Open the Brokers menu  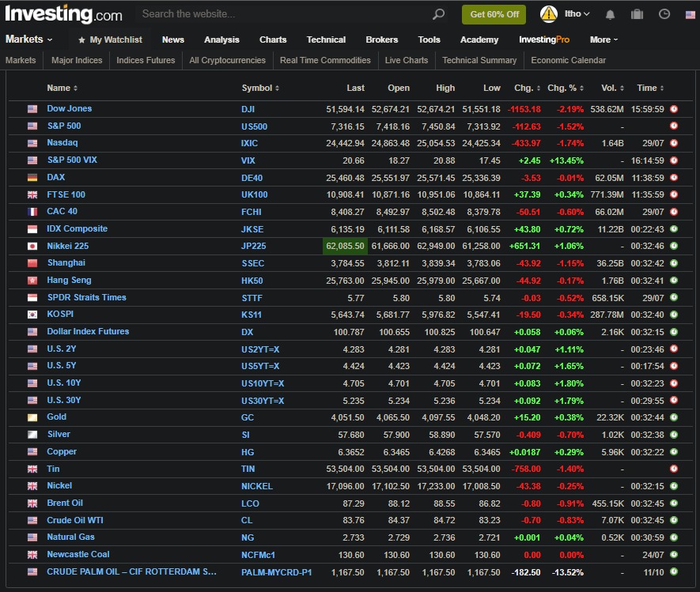coord(382,40)
